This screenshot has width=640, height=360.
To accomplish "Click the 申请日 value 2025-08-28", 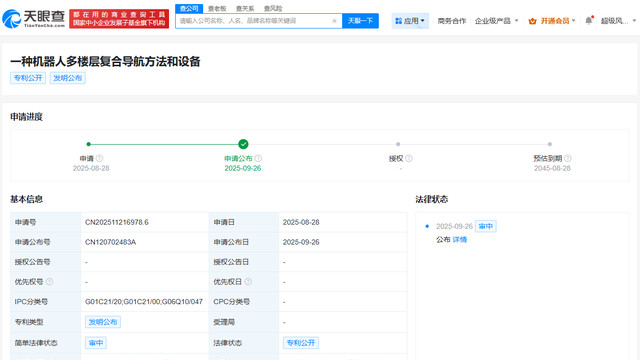I will click(x=301, y=222).
